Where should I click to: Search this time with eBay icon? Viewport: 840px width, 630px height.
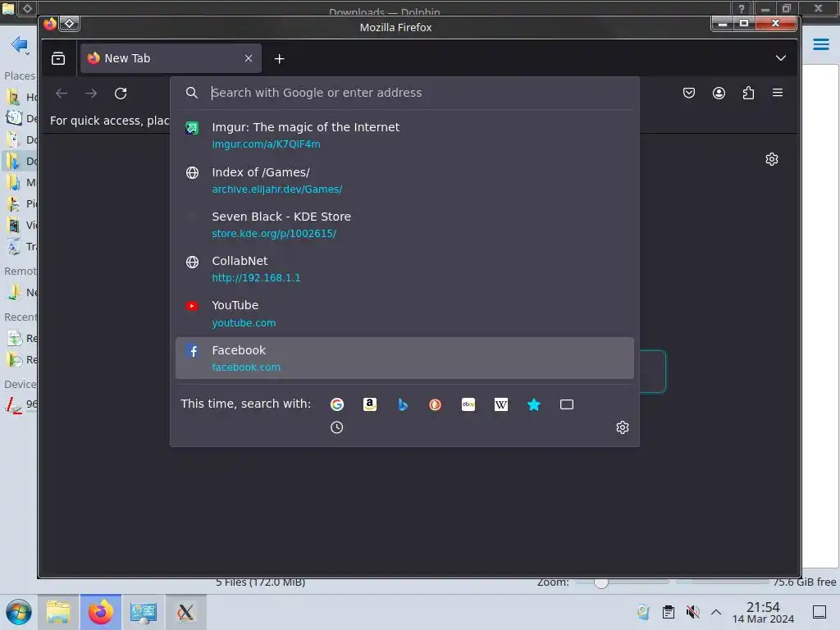pos(468,404)
